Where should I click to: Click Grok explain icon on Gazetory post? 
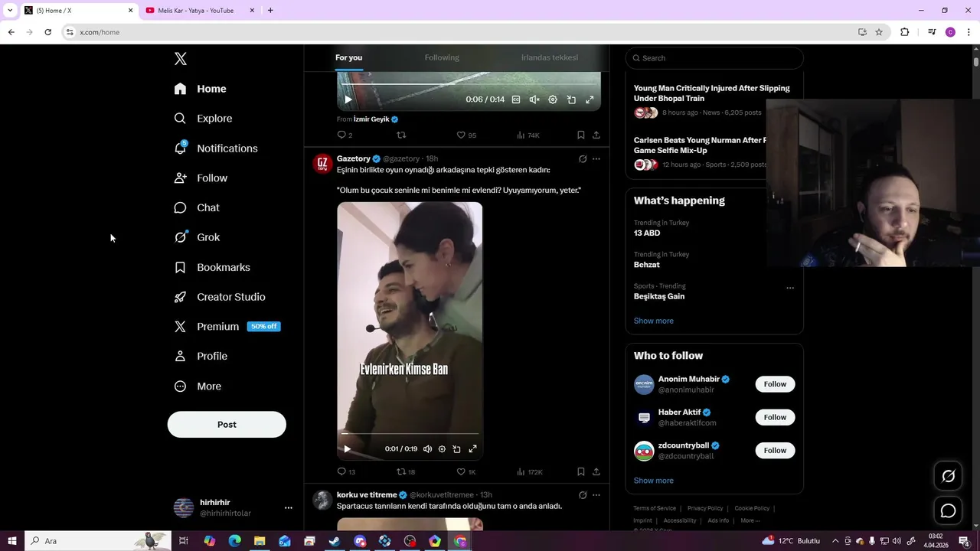[583, 159]
